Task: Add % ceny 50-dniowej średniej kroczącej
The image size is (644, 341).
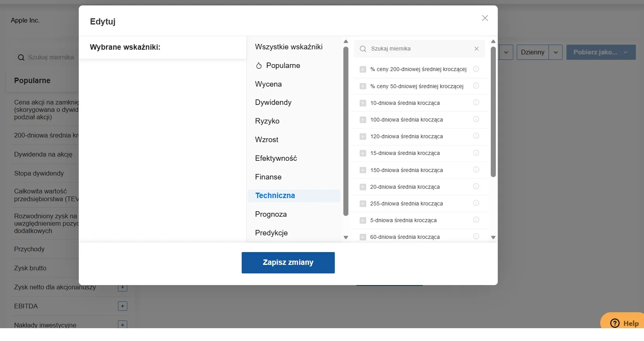Action: tap(363, 86)
